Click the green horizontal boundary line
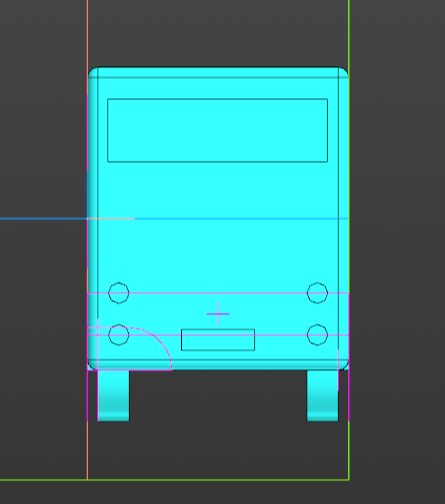 174,480
